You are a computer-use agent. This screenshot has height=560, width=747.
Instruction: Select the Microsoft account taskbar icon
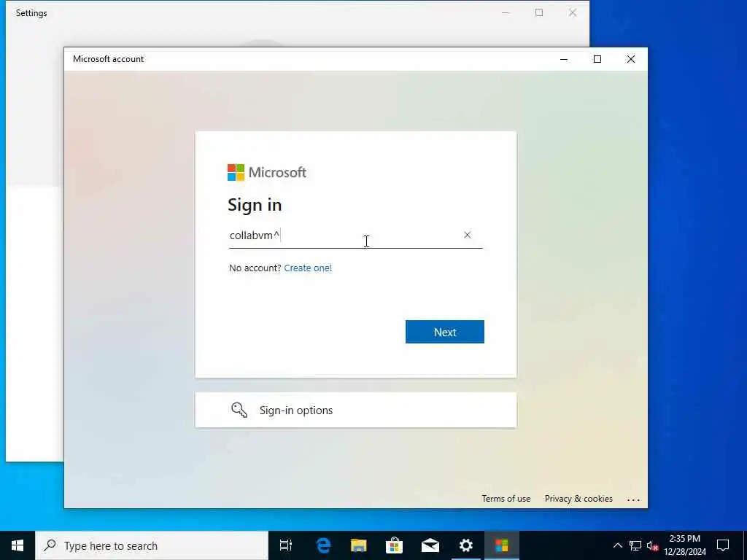click(x=502, y=545)
